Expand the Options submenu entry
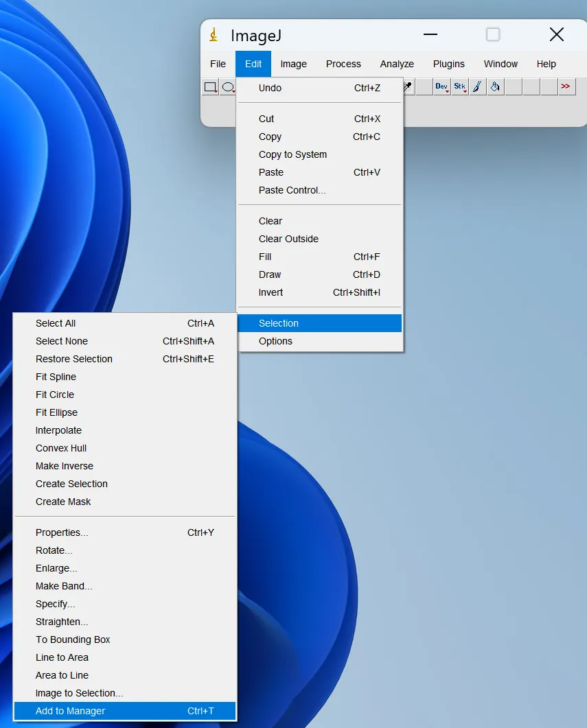The width and height of the screenshot is (587, 728). point(319,341)
